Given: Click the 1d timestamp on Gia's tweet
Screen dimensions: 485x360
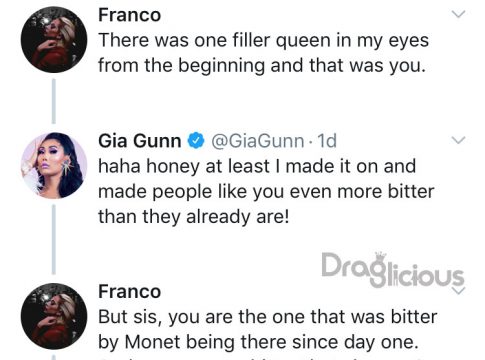Looking at the screenshot, I should [x=327, y=141].
